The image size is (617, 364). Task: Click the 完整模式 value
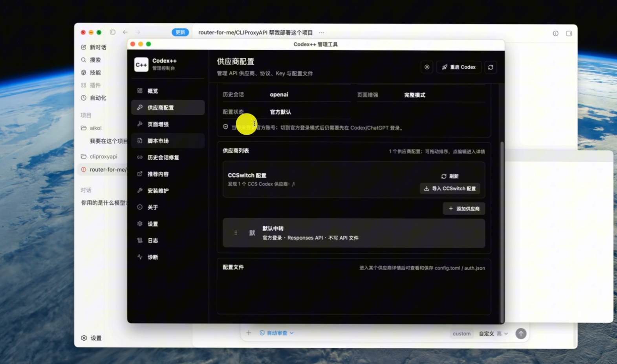coord(414,95)
